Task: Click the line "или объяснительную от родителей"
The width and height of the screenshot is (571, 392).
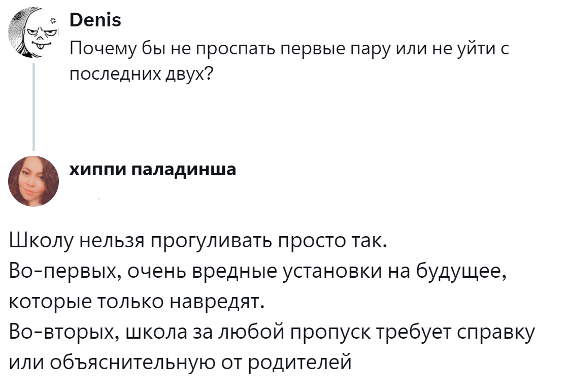Action: coord(181,362)
